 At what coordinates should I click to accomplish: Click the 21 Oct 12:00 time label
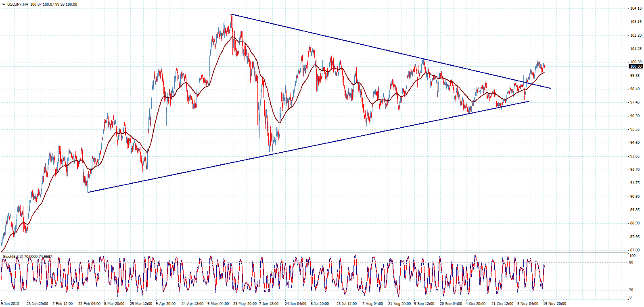click(x=502, y=304)
